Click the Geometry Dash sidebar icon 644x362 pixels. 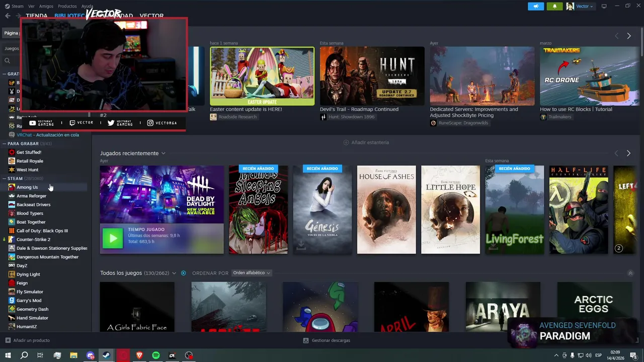[12, 309]
